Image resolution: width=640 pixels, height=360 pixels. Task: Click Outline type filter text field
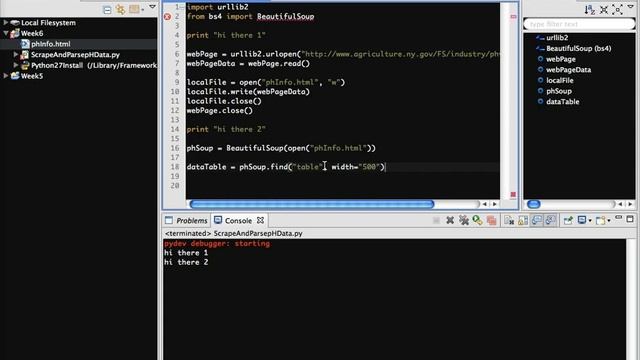(579, 24)
